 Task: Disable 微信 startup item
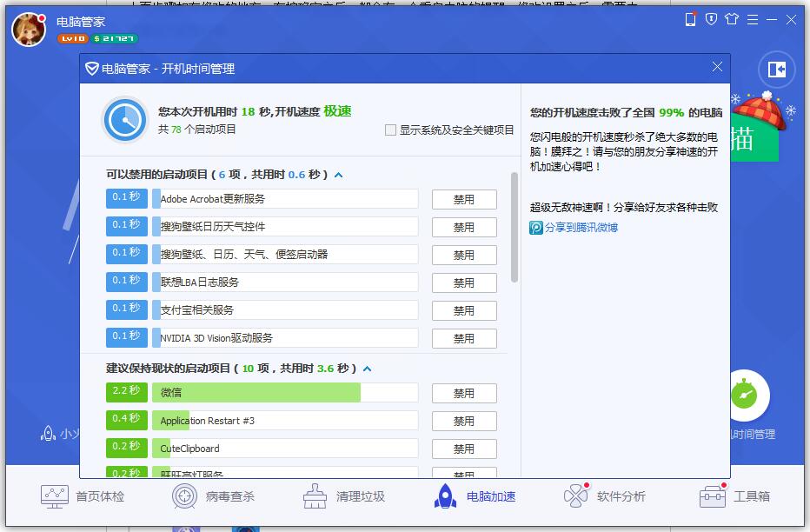(464, 394)
